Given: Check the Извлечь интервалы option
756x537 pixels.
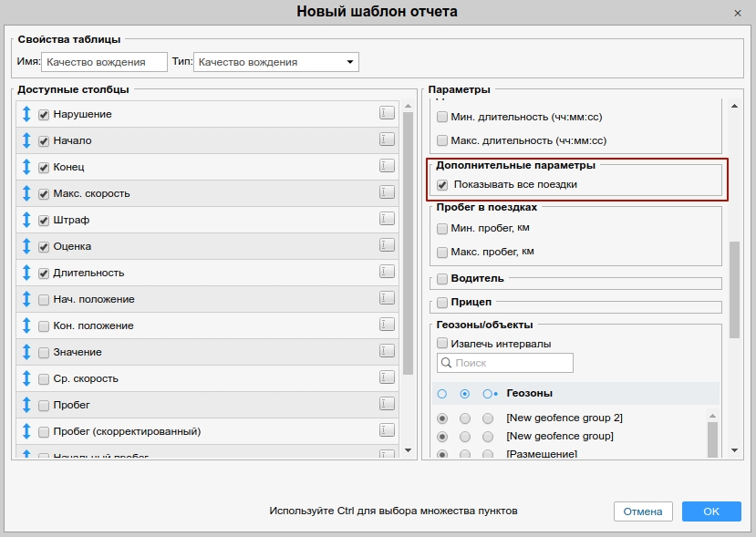Looking at the screenshot, I should click(x=442, y=344).
